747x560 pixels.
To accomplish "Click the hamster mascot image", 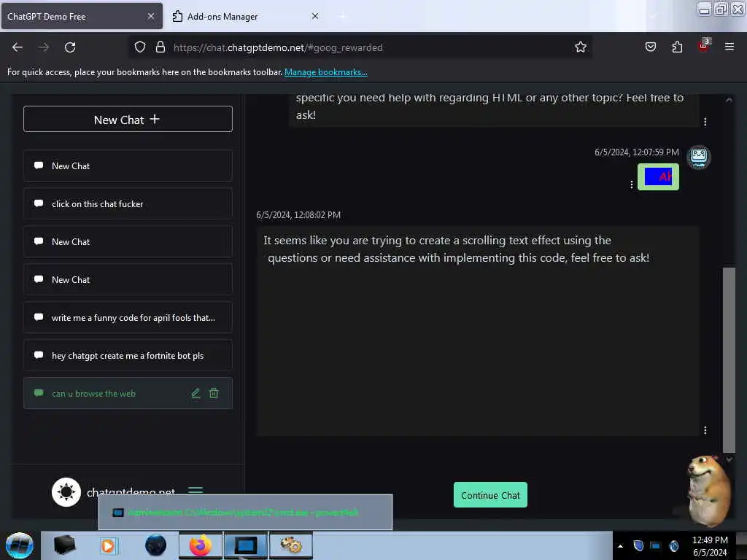I will 709,491.
